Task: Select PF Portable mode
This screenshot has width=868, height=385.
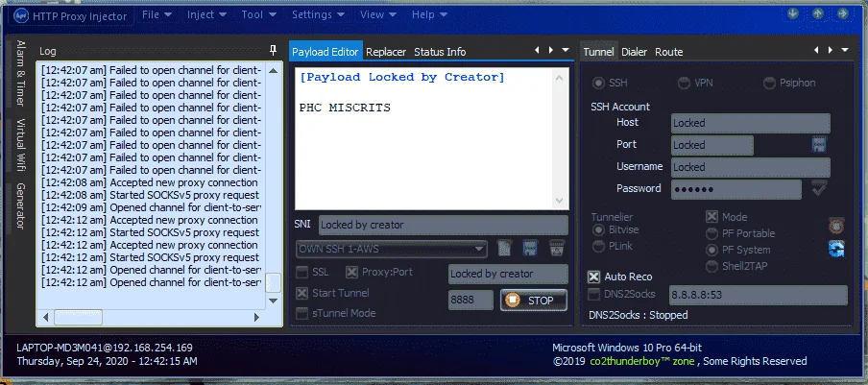Action: (711, 233)
